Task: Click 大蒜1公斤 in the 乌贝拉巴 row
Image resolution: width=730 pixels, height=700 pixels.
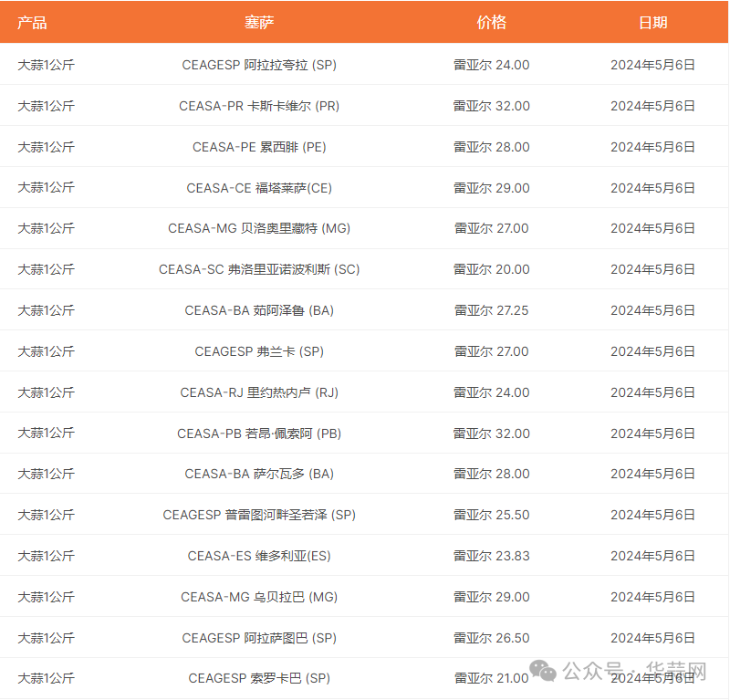Action: tap(47, 597)
